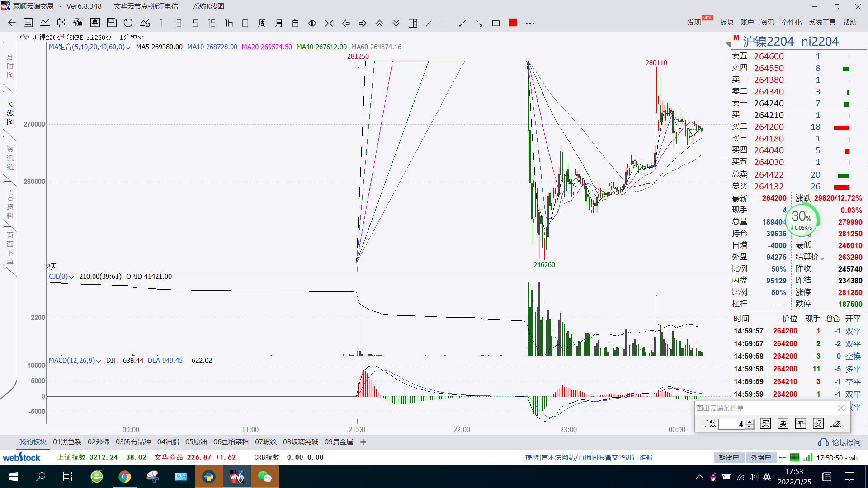868x488 pixels.
Task: Click the save layout floppy disk icon
Action: [x=112, y=23]
